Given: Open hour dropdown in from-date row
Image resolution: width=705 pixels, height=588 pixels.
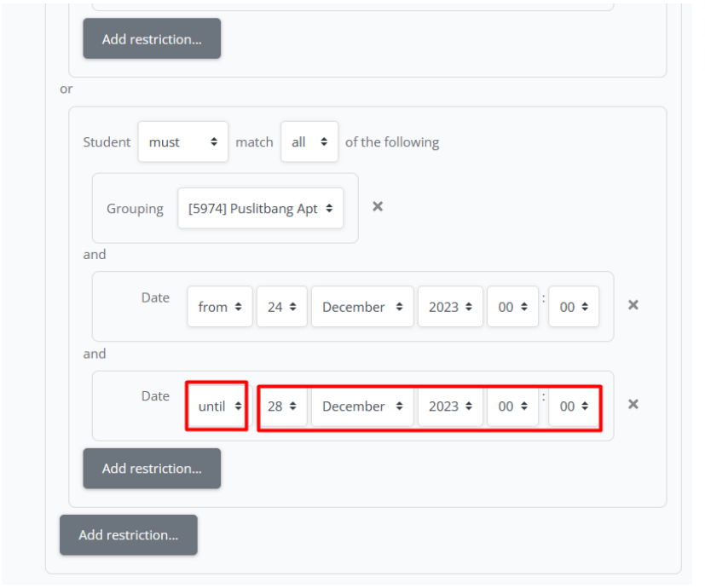Looking at the screenshot, I should pyautogui.click(x=512, y=307).
